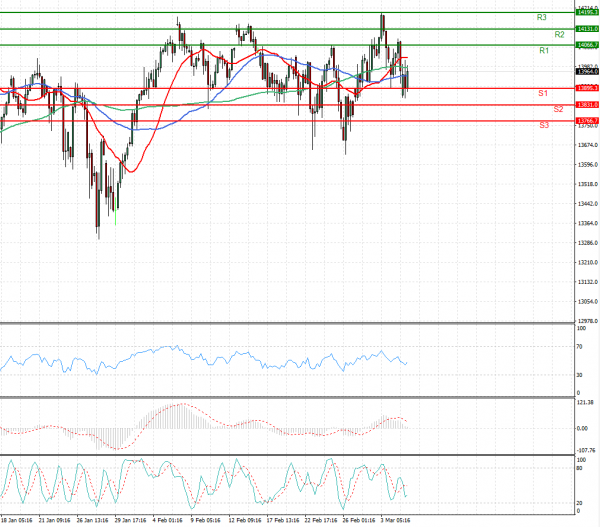Click the 29 Jan 17:16 date label
This screenshot has width=600, height=527.
pos(130,520)
